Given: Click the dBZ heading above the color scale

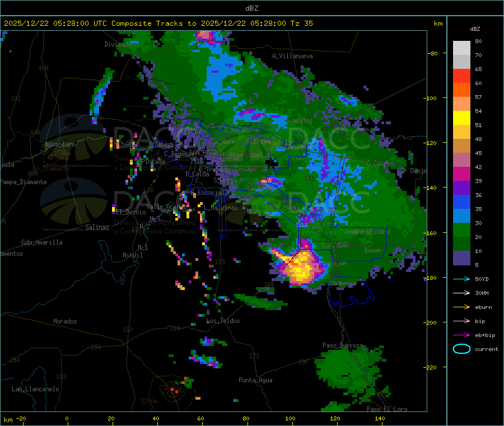Looking at the screenshot, I should (475, 29).
